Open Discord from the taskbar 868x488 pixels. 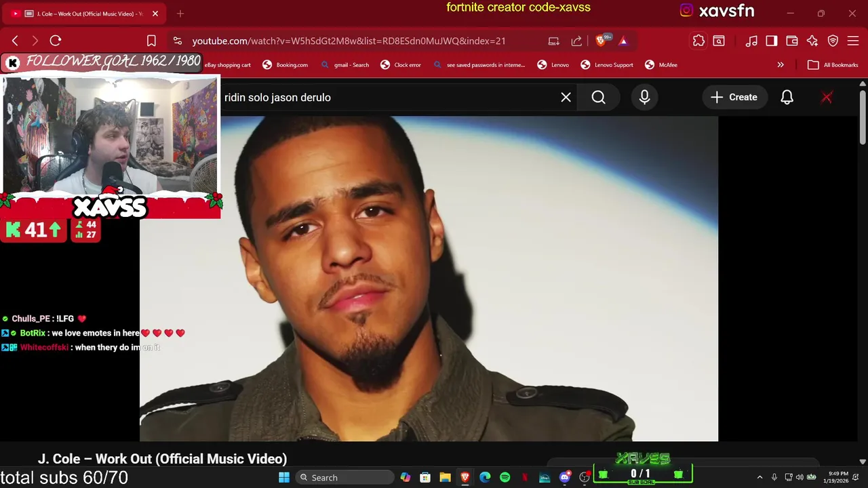pyautogui.click(x=565, y=478)
